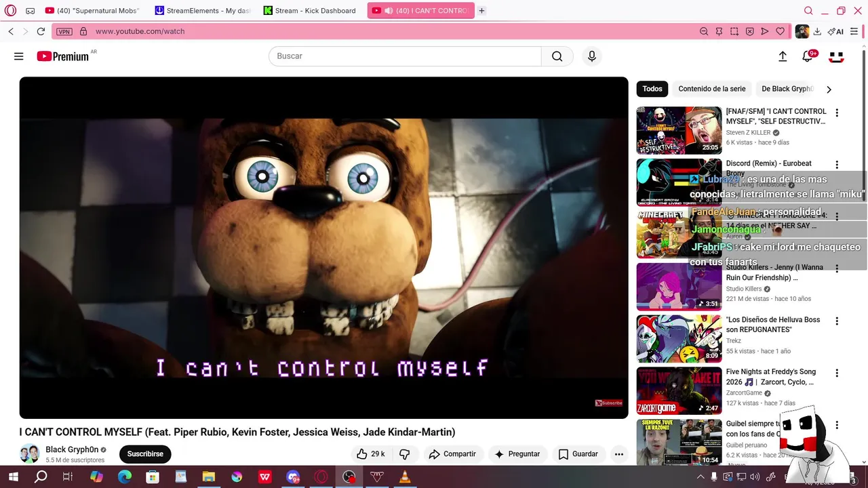Show more filter chips with right chevron
This screenshot has width=868, height=488.
click(829, 89)
